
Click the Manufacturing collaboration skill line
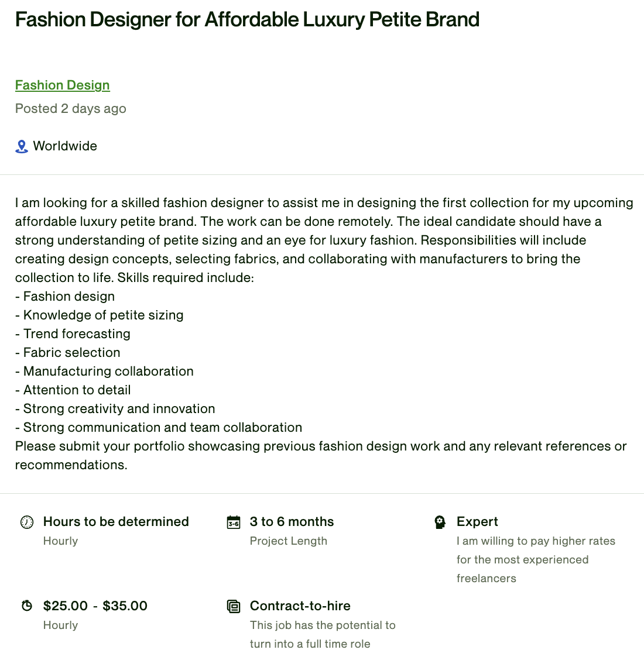105,372
